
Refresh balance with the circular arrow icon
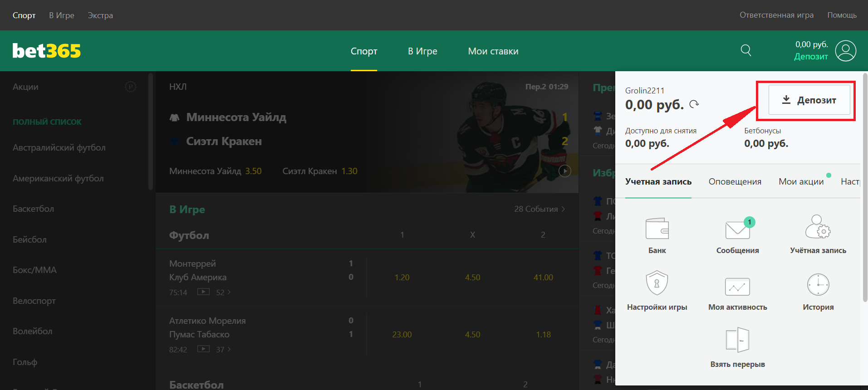tap(694, 104)
